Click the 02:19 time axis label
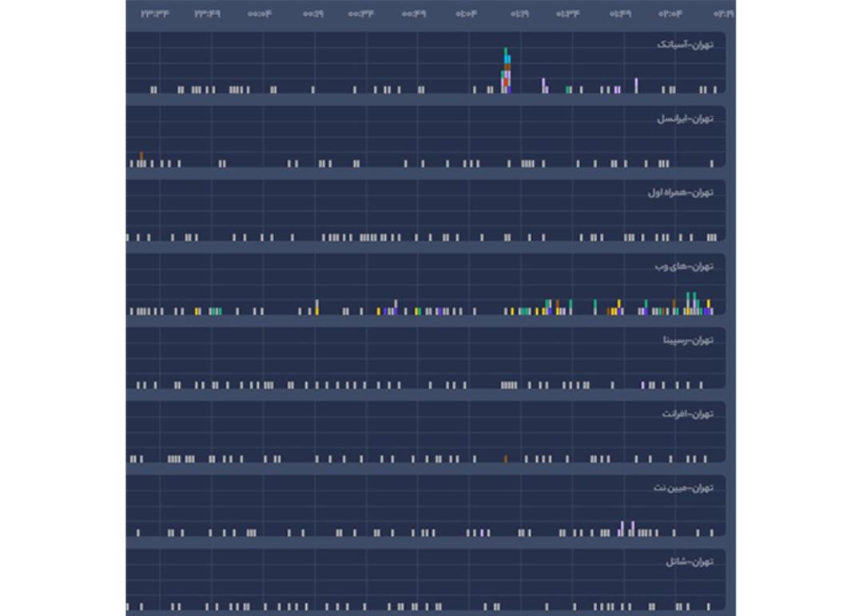The height and width of the screenshot is (616, 863). tap(723, 14)
